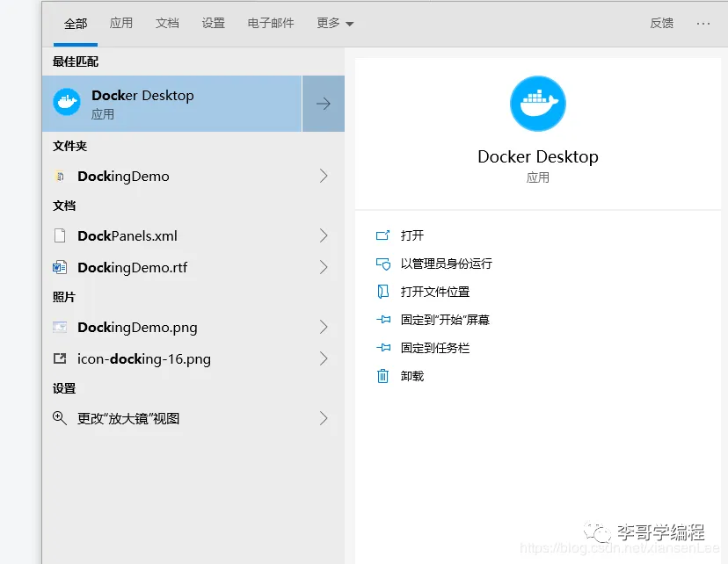The image size is (728, 564).
Task: Click the open icon beside 打开
Action: click(x=382, y=235)
